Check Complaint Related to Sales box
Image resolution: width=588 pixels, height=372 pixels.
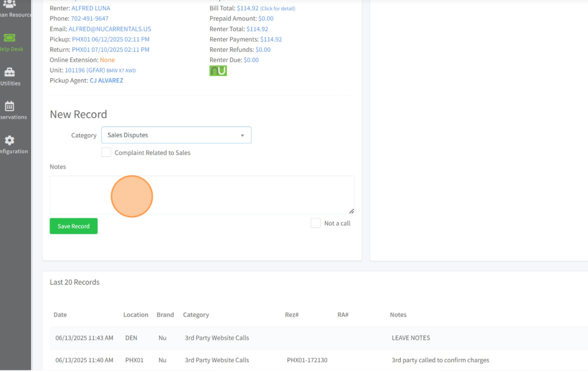point(106,152)
